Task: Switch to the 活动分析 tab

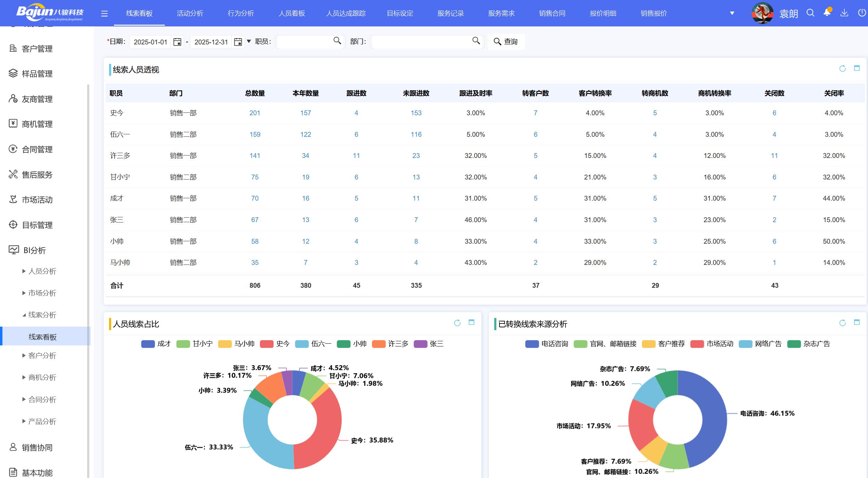Action: (x=190, y=14)
